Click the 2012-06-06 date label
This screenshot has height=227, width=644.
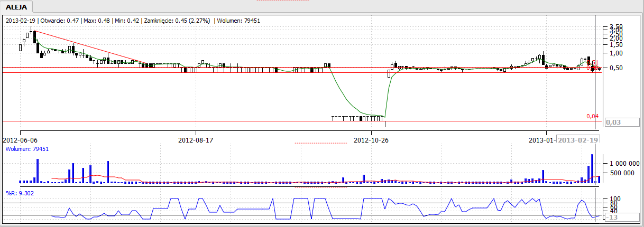[x=21, y=140]
